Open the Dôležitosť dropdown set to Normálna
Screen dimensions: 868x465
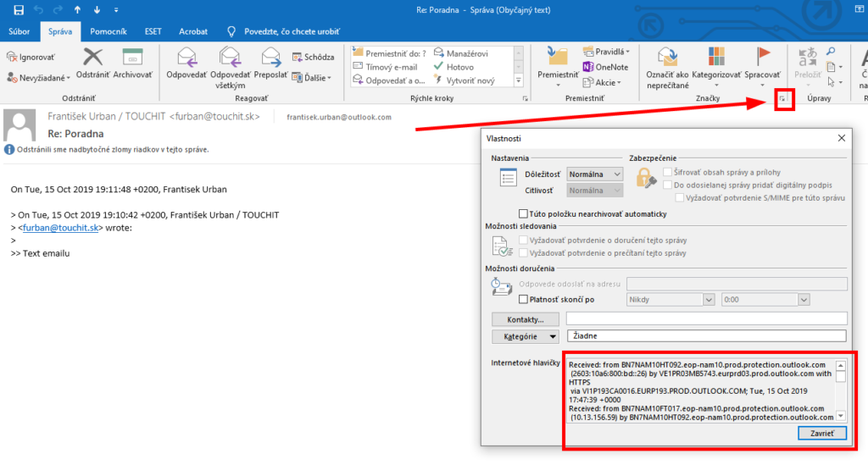595,174
